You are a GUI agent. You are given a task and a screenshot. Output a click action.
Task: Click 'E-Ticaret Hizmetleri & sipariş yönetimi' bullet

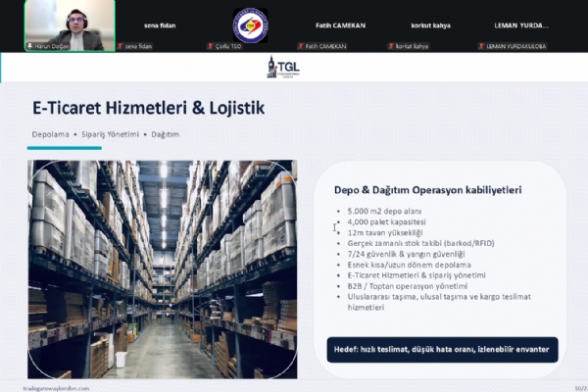coord(416,275)
